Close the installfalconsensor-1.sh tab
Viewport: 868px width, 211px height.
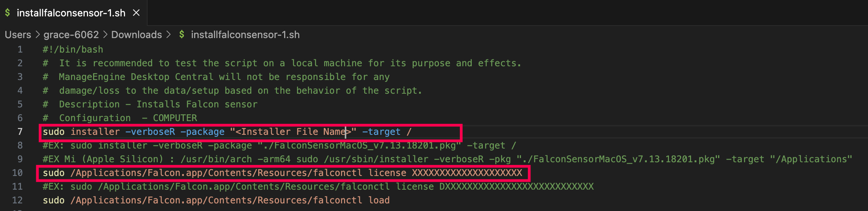(136, 13)
